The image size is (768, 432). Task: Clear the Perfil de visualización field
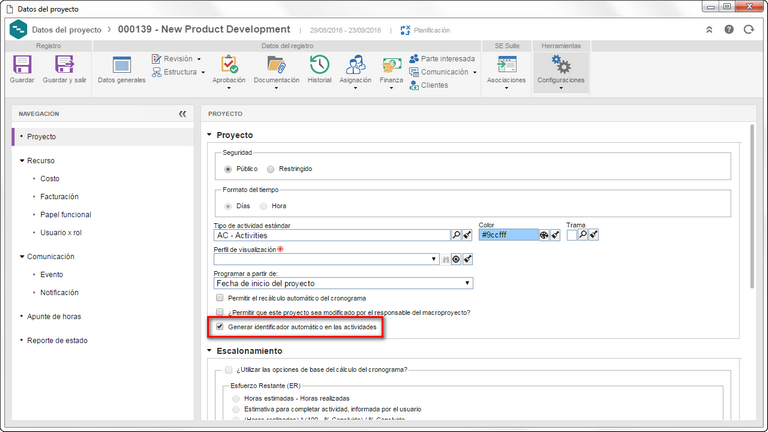point(467,259)
